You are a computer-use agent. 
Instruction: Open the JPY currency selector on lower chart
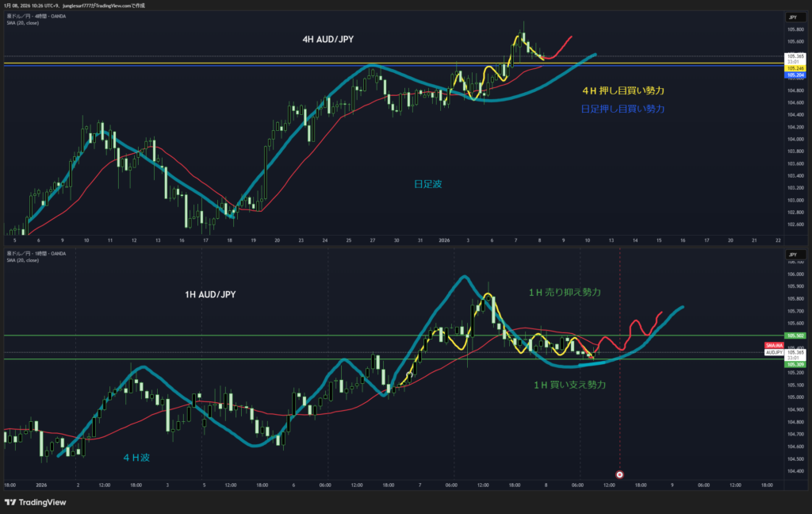791,255
